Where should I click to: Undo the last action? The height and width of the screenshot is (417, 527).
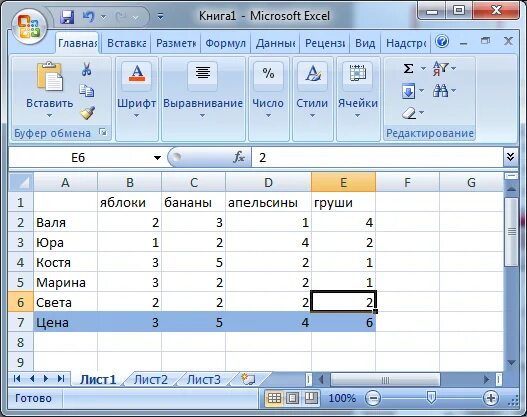[x=89, y=16]
